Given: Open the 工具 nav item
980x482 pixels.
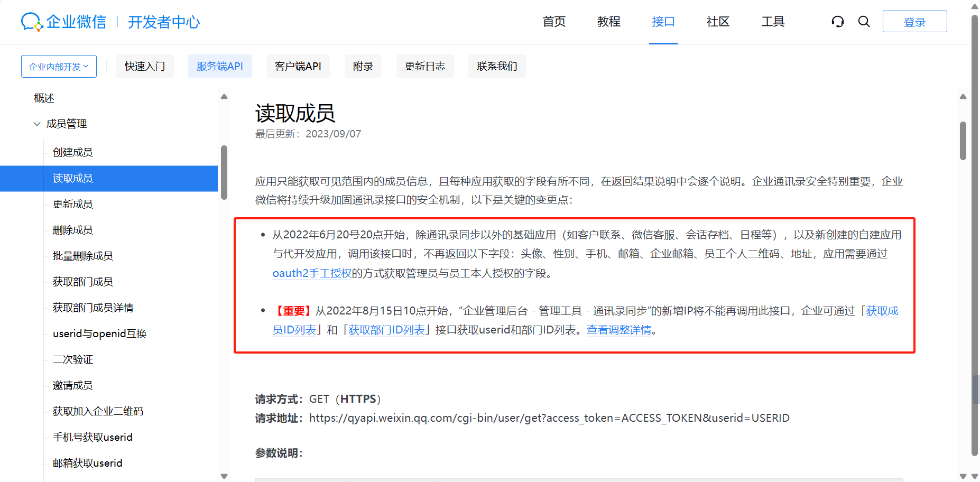Looking at the screenshot, I should pyautogui.click(x=773, y=22).
